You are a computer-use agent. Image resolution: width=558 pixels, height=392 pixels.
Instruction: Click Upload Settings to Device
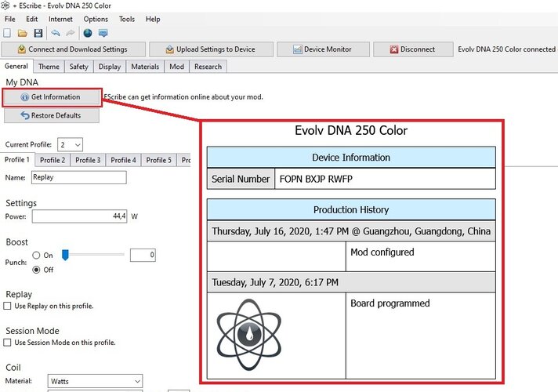(211, 49)
